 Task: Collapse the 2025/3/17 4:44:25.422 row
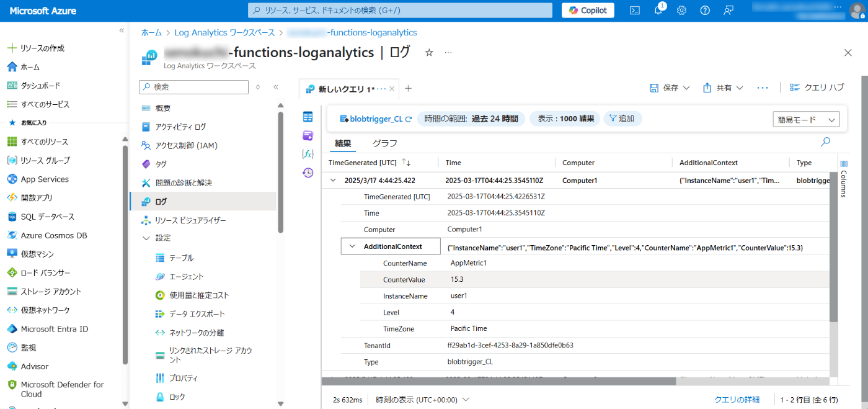(333, 180)
